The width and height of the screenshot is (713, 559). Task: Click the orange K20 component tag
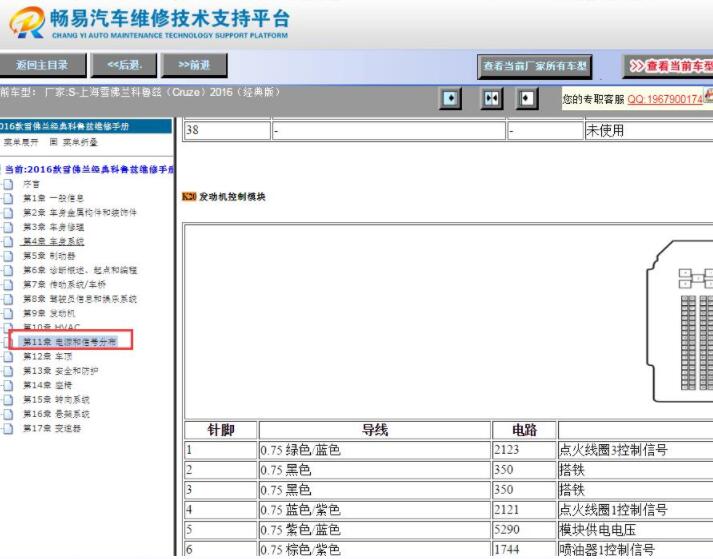[189, 196]
